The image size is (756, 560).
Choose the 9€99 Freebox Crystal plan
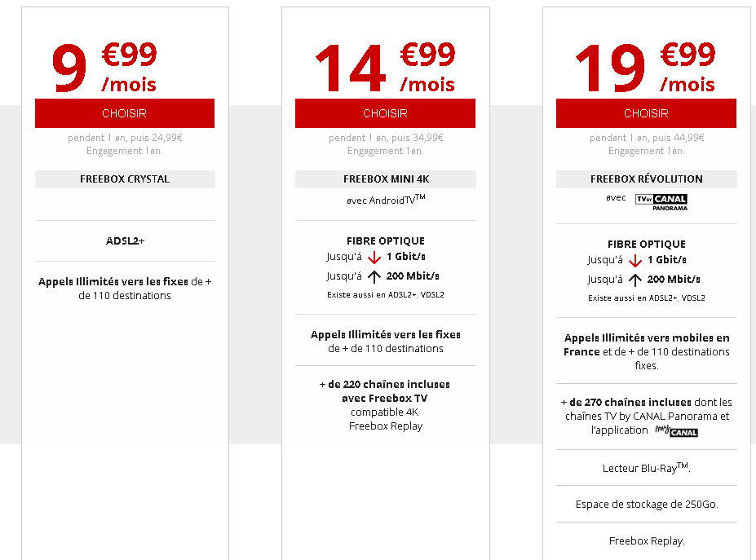click(125, 113)
